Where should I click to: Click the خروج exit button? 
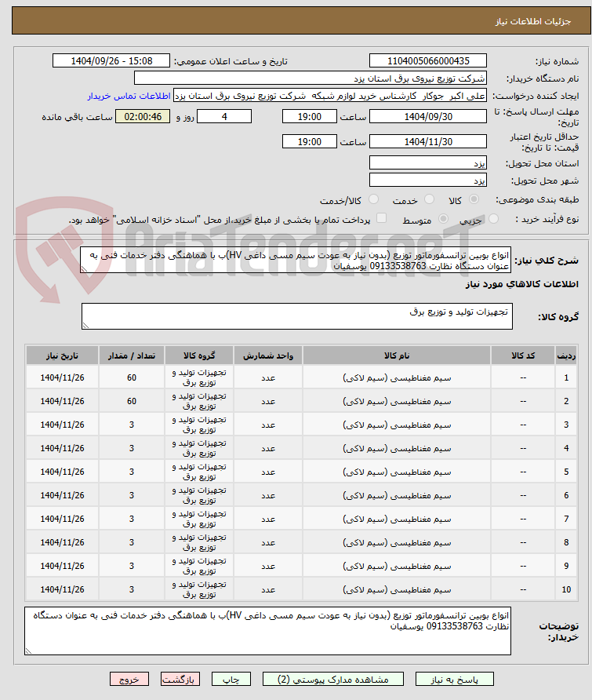pos(129,679)
